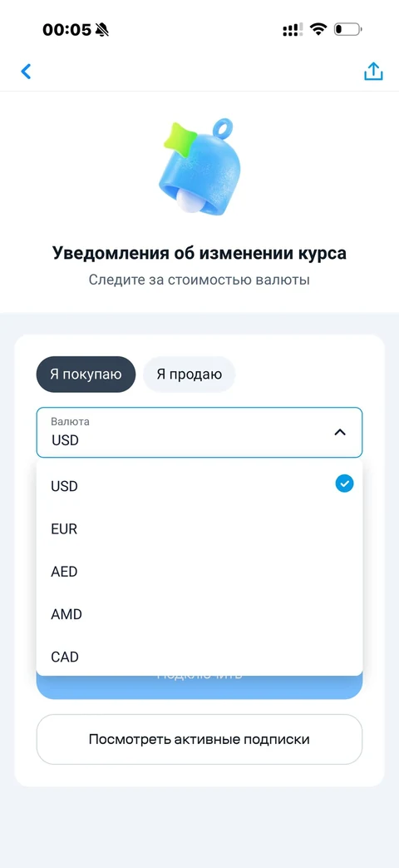
Task: Tap the battery indicator icon
Action: coord(348,29)
